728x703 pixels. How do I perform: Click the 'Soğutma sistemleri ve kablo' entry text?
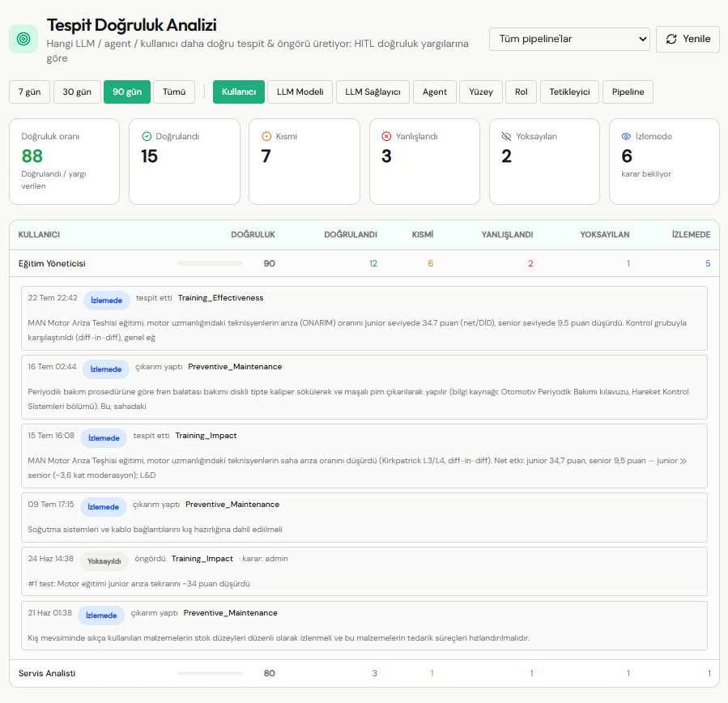[x=155, y=530]
